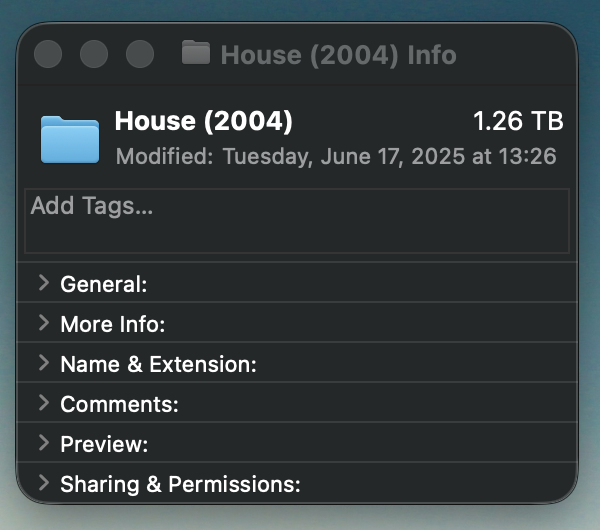
Task: Click into the Add Tags field
Action: click(297, 221)
